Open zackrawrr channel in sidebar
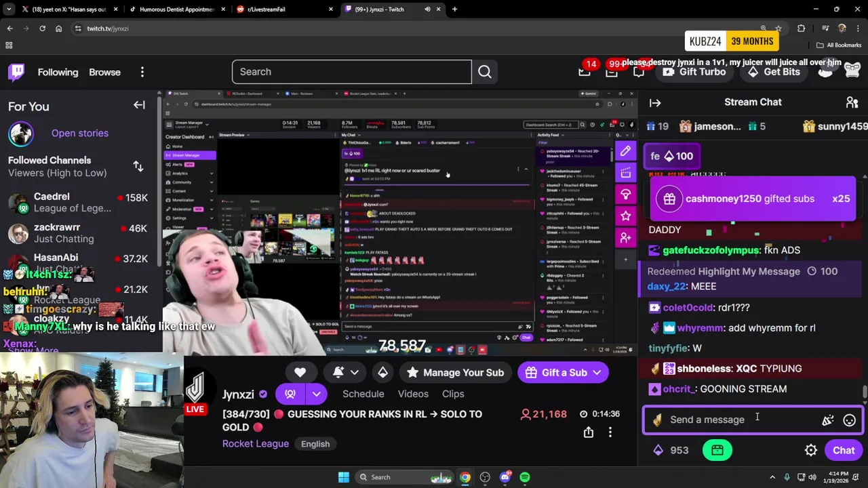 (x=80, y=232)
